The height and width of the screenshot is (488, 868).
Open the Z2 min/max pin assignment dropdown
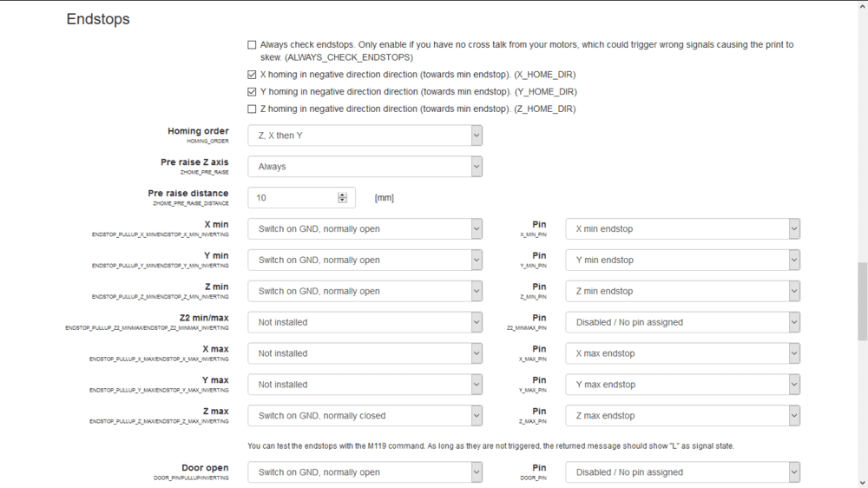pos(682,322)
